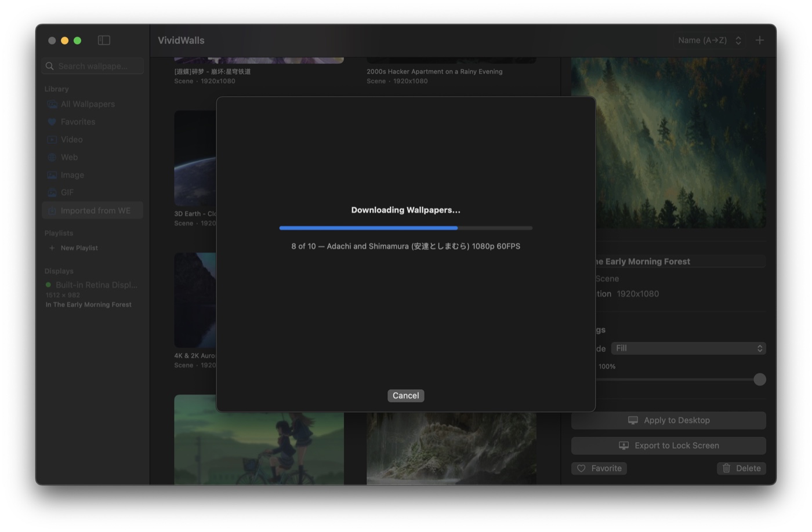This screenshot has width=812, height=532.
Task: Click Export to Lock Screen button
Action: click(668, 446)
